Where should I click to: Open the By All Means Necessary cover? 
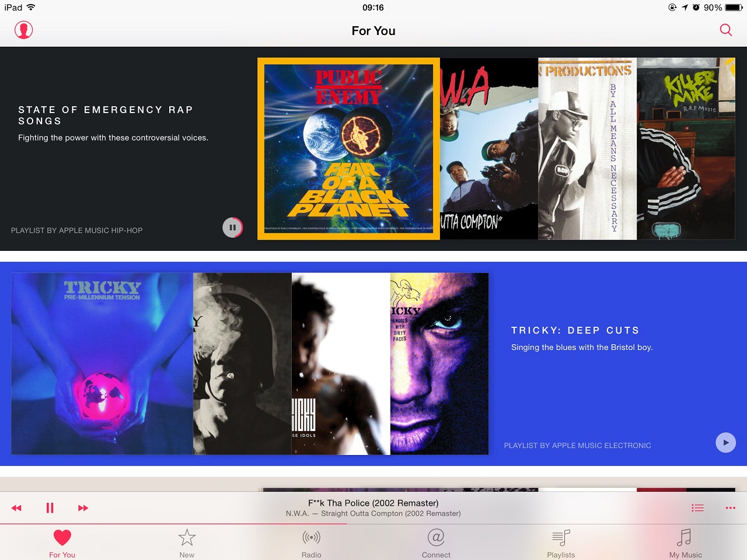click(x=587, y=148)
